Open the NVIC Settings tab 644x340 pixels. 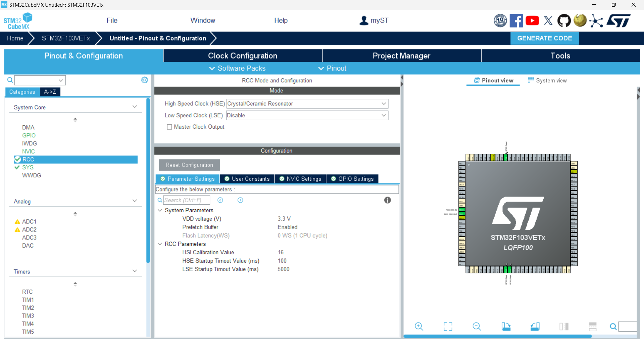click(x=300, y=179)
